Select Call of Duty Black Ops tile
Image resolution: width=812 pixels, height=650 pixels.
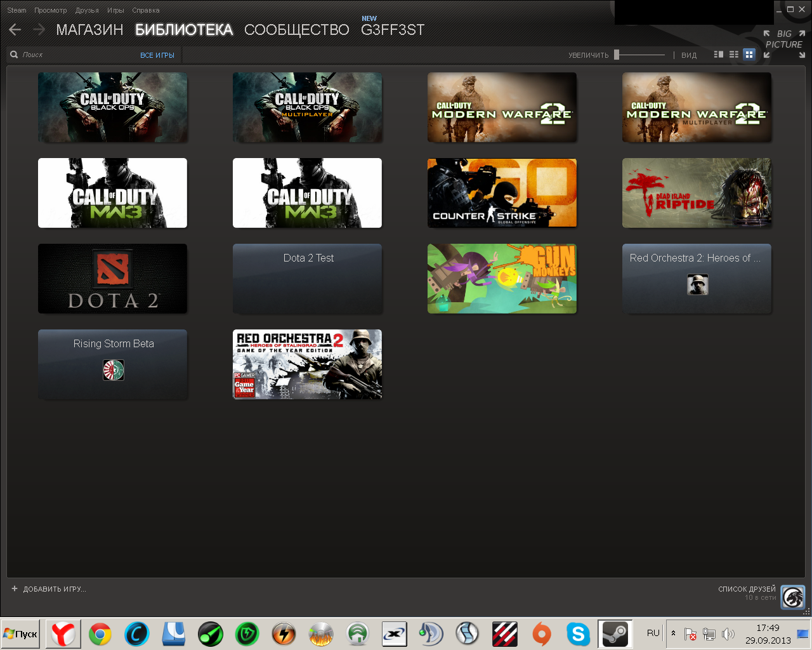click(x=112, y=107)
